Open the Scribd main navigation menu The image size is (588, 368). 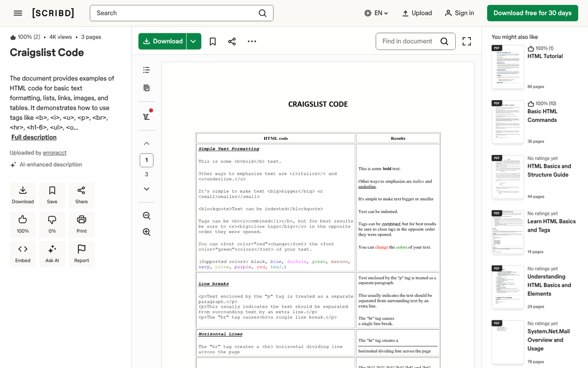[18, 13]
